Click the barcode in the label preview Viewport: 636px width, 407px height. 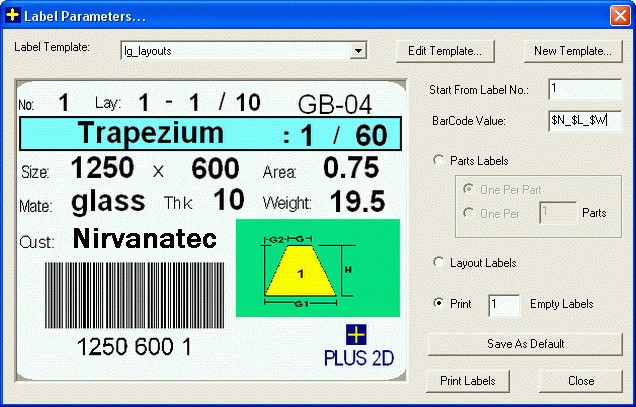134,295
